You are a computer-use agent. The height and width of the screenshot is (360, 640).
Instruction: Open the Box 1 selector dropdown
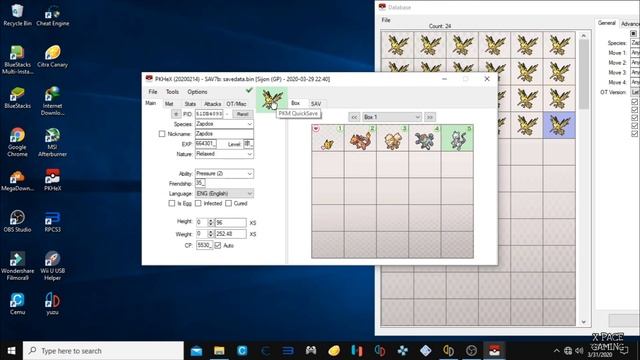(x=391, y=117)
